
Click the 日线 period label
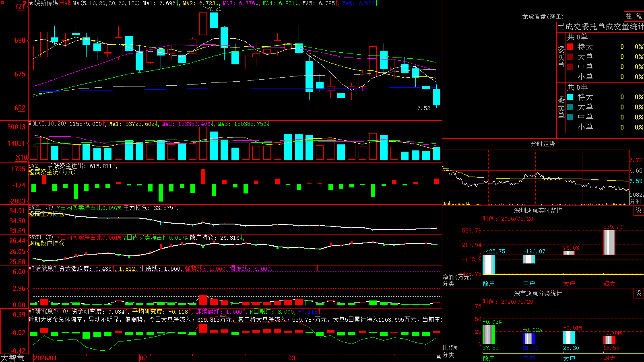coord(65,3)
